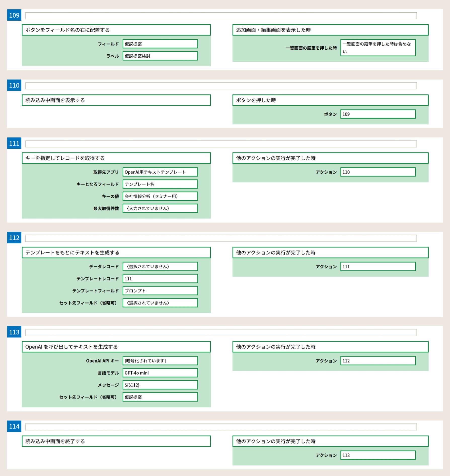Click the キーの値 field 会社情報分析（セミナー用）

pos(160,196)
